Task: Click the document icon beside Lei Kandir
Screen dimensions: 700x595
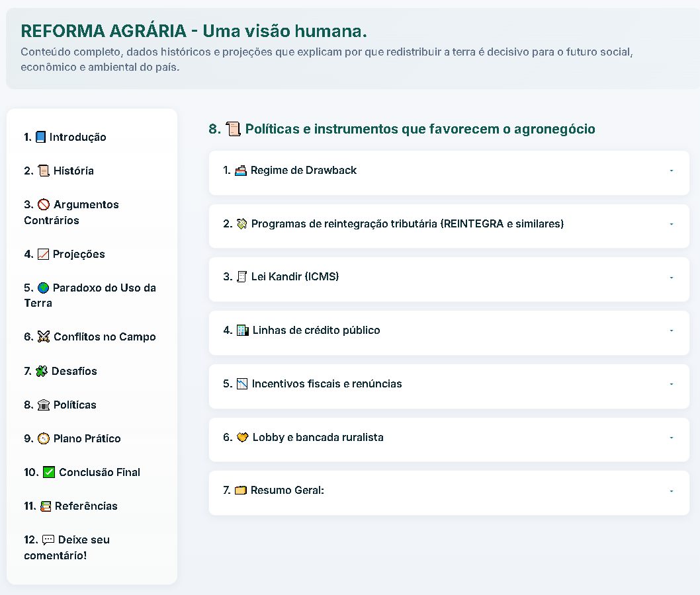Action: (x=241, y=277)
